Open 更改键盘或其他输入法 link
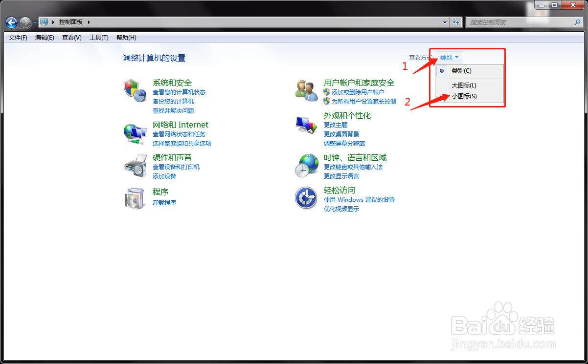Image resolution: width=588 pixels, height=364 pixels. 353,167
